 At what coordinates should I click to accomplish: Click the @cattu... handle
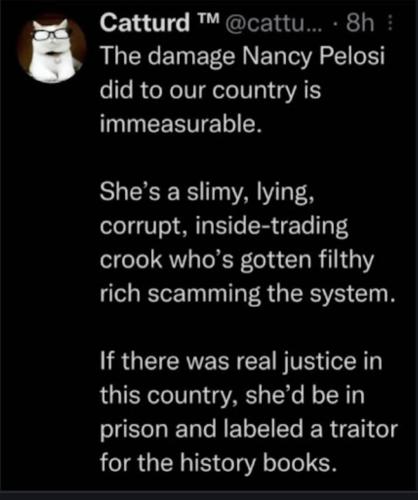click(x=275, y=24)
